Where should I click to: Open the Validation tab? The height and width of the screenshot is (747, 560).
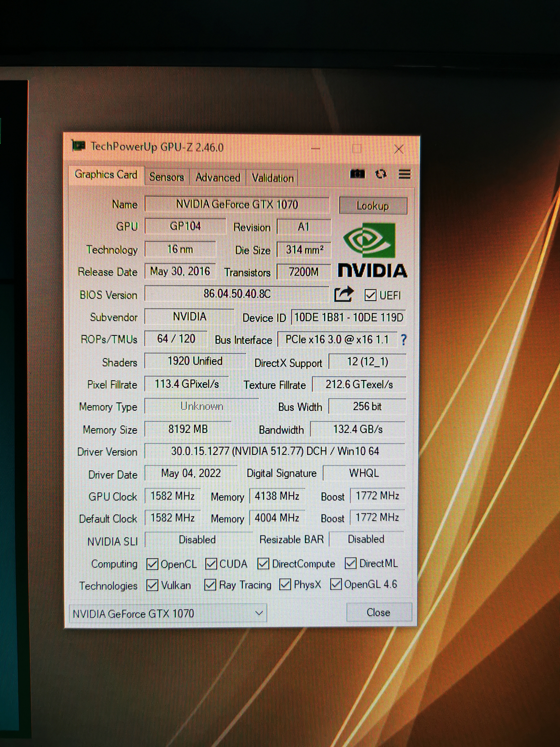(x=272, y=178)
